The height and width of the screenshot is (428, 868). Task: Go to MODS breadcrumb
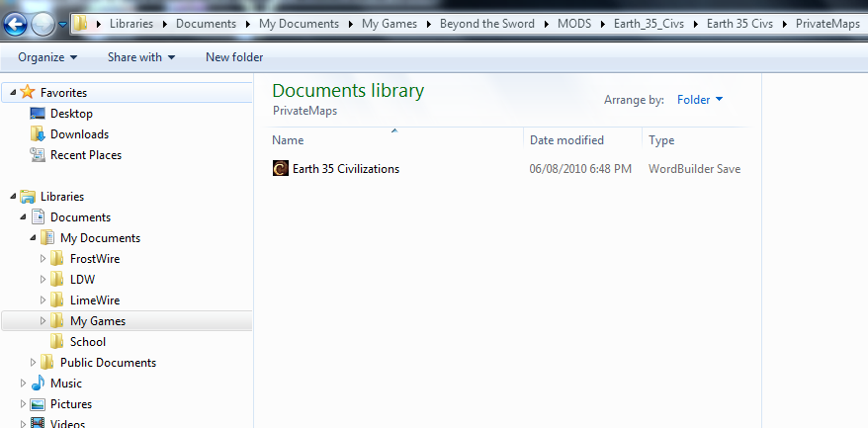[574, 24]
